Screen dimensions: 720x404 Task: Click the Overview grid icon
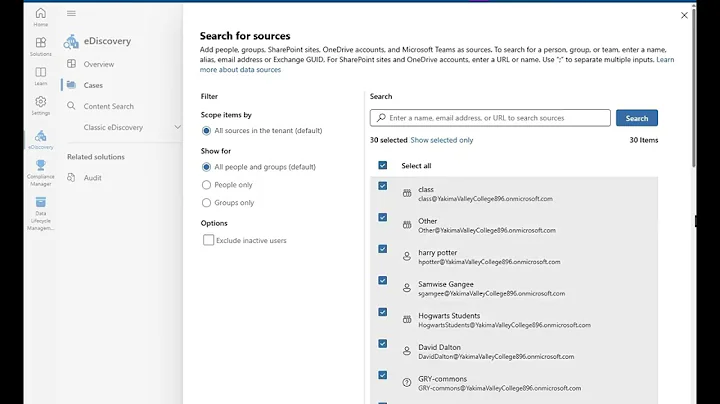tap(71, 64)
